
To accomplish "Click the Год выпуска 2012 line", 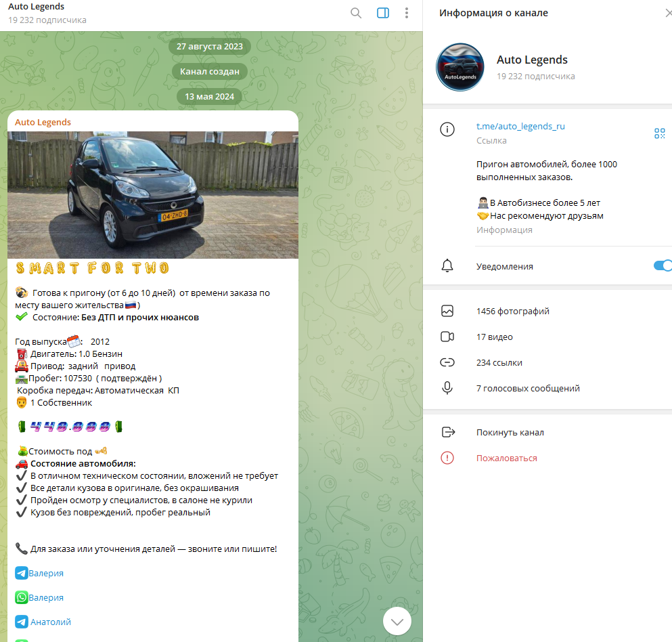I will click(x=62, y=341).
